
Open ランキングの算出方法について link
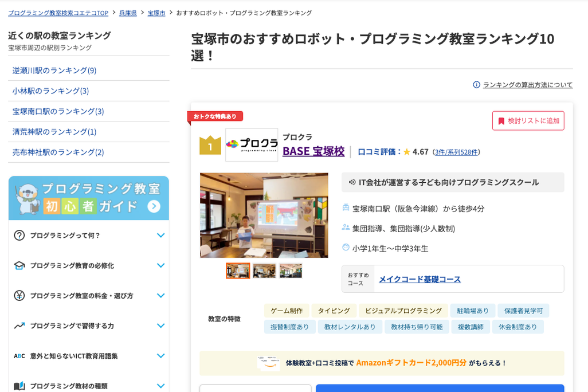(x=528, y=85)
